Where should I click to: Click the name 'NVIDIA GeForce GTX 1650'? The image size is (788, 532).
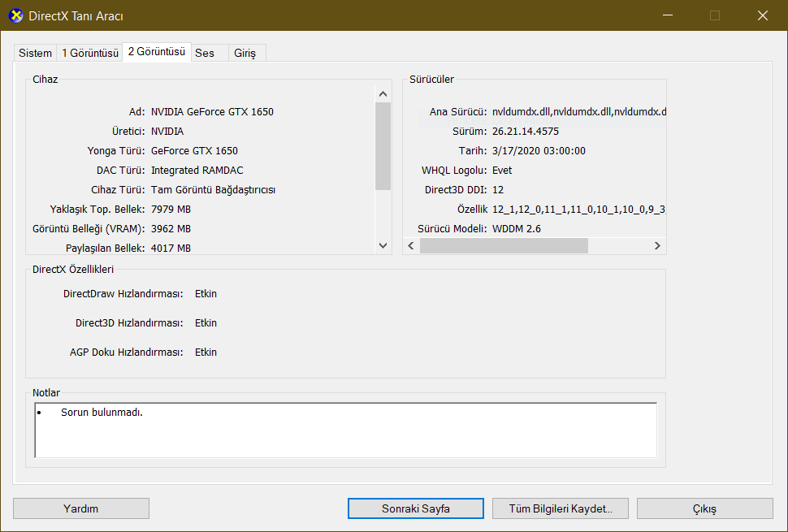[212, 111]
